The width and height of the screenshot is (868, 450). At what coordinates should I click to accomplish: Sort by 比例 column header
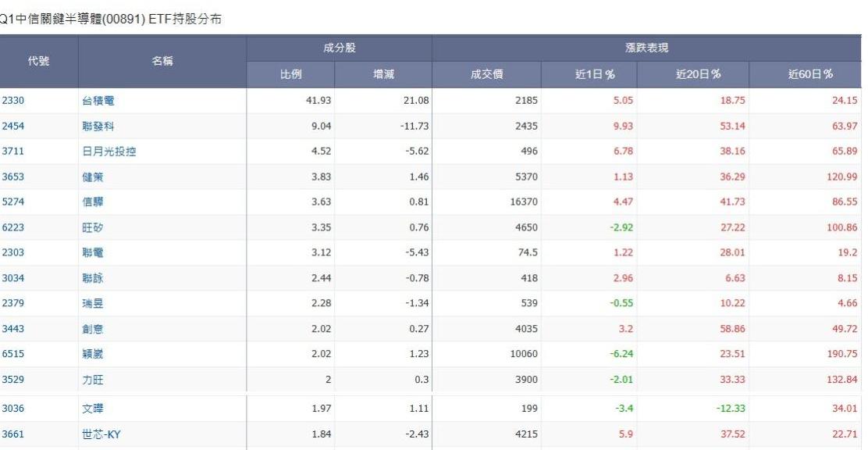(x=290, y=75)
